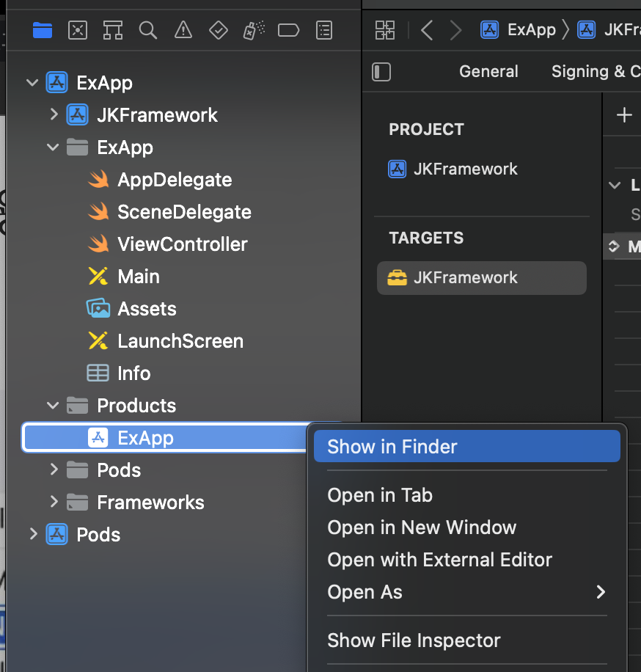Screen dimensions: 641x672
Task: Click the plus add button in editor
Action: [x=624, y=115]
